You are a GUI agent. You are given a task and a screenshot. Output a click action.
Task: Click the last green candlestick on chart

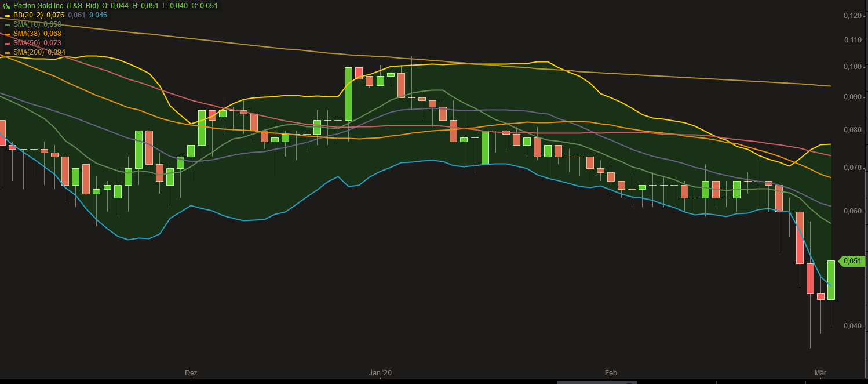click(x=831, y=280)
